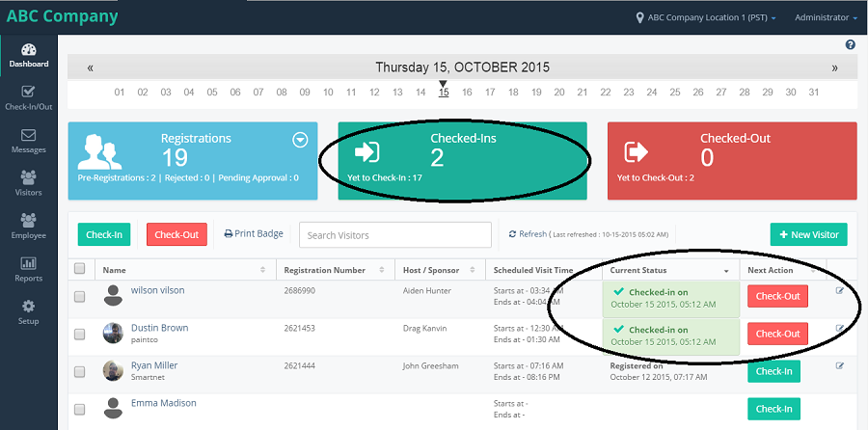
Task: Open the Setup gear icon
Action: tap(28, 307)
